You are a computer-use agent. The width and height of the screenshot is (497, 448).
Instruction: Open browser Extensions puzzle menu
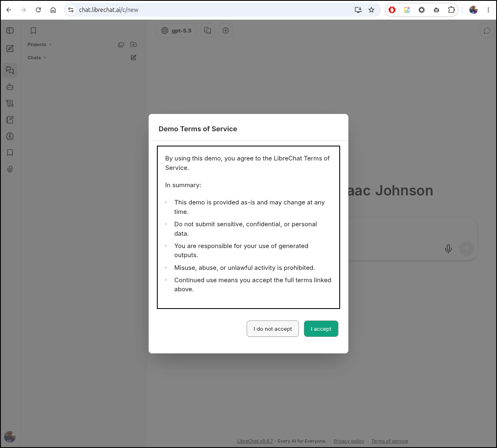tap(451, 10)
